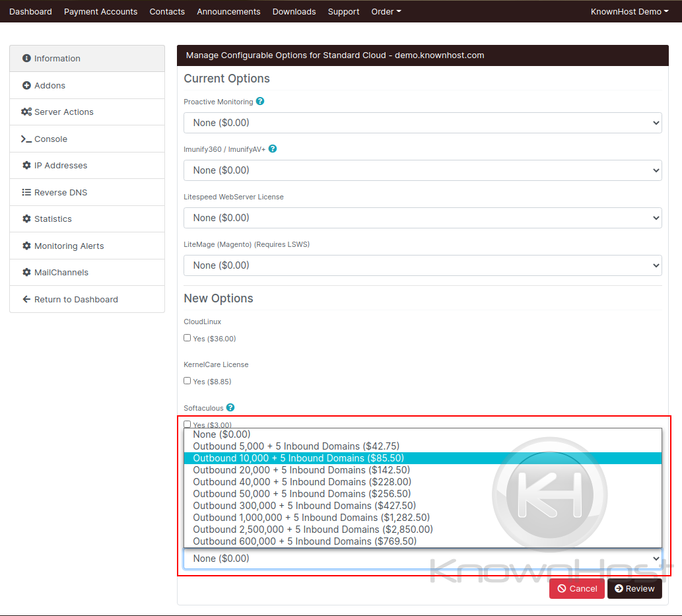Image resolution: width=682 pixels, height=616 pixels.
Task: Choose Outbound 10,000 + 5 Inbound Domains option
Action: coord(423,458)
